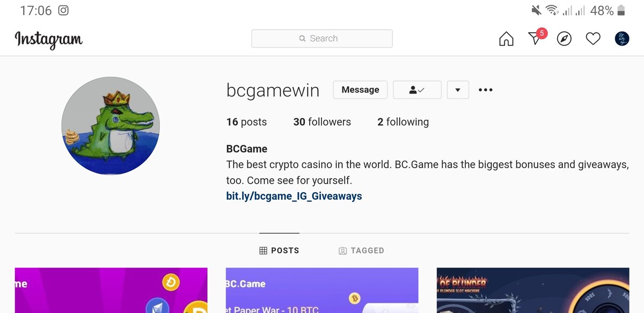The width and height of the screenshot is (644, 313).
Task: Focus the Search input field
Action: 322,39
